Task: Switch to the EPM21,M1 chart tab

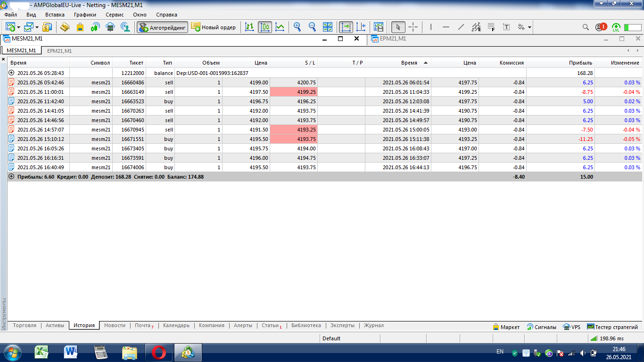Action: pos(59,50)
